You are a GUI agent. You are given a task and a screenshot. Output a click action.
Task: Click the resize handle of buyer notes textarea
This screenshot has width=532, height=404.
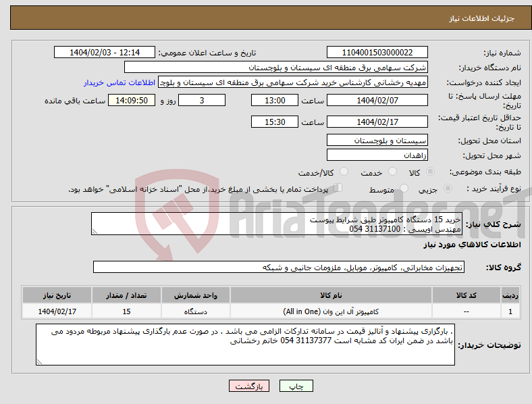[39, 362]
